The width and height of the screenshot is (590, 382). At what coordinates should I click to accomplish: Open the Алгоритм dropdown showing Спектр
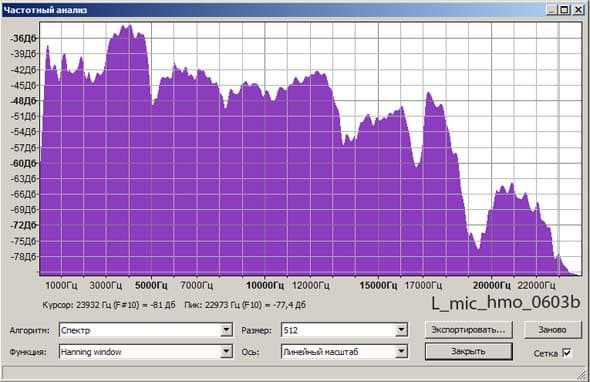point(146,330)
